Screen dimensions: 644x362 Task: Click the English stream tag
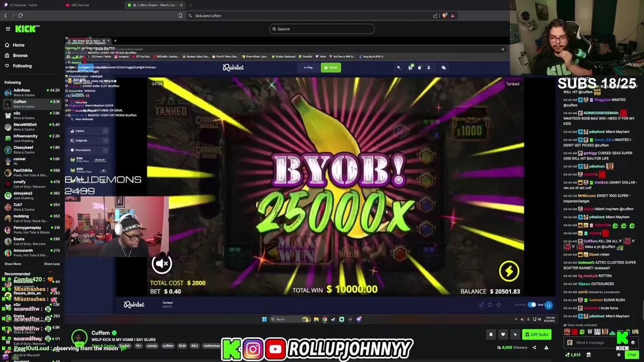125,346
